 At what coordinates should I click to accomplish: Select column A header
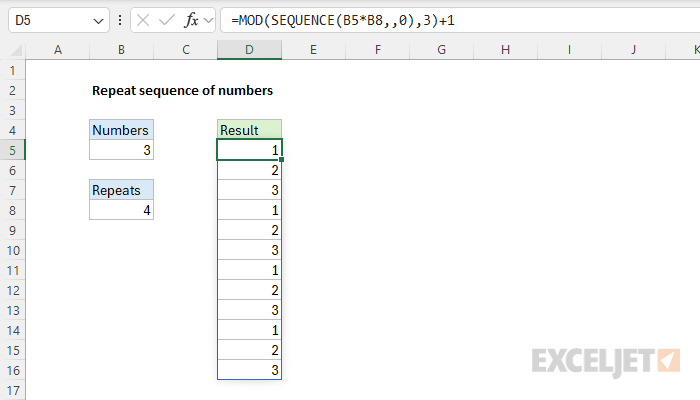[58, 50]
